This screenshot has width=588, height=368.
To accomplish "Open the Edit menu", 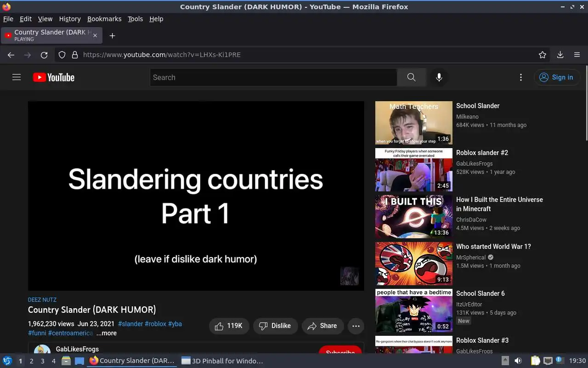I will tap(26, 19).
